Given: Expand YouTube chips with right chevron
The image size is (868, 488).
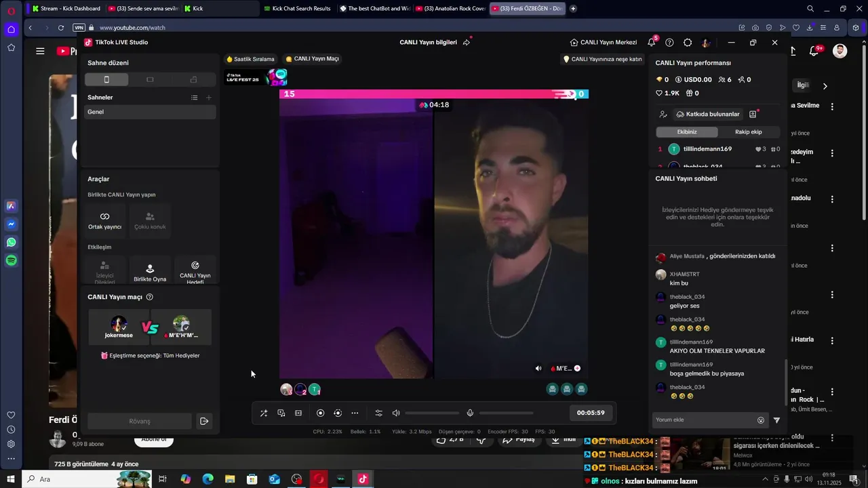Looking at the screenshot, I should [x=825, y=86].
